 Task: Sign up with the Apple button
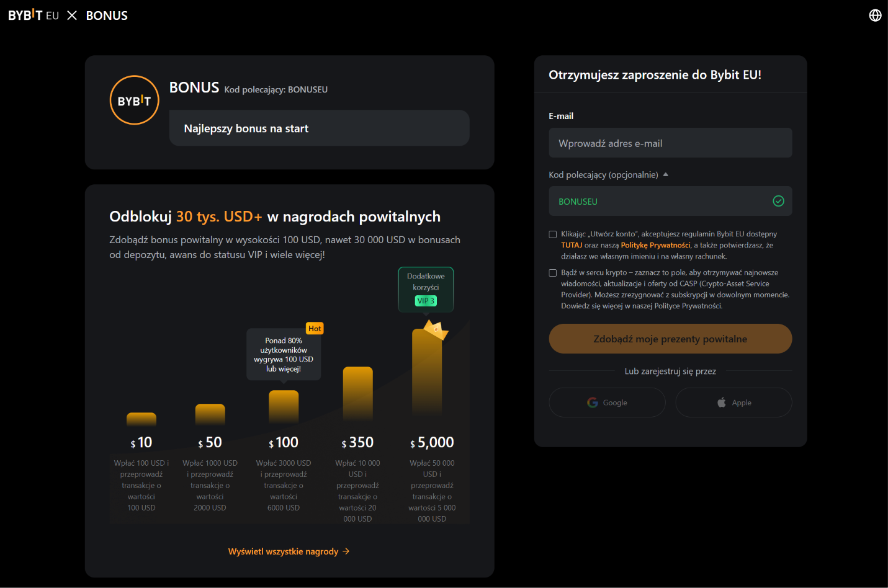[733, 403]
